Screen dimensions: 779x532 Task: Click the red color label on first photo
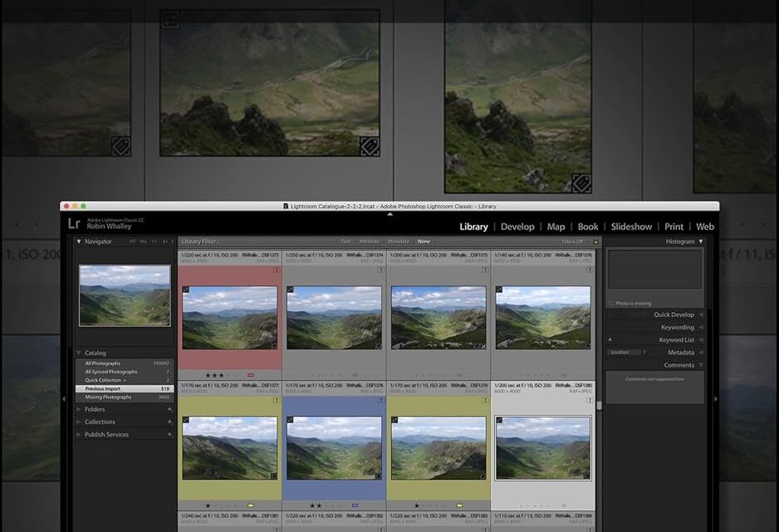[x=250, y=375]
